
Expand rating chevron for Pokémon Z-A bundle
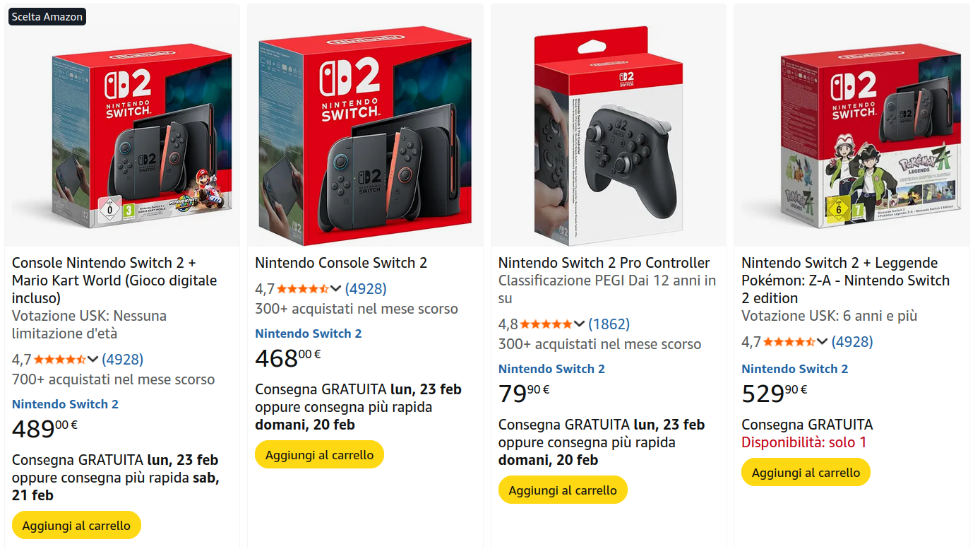tap(822, 342)
